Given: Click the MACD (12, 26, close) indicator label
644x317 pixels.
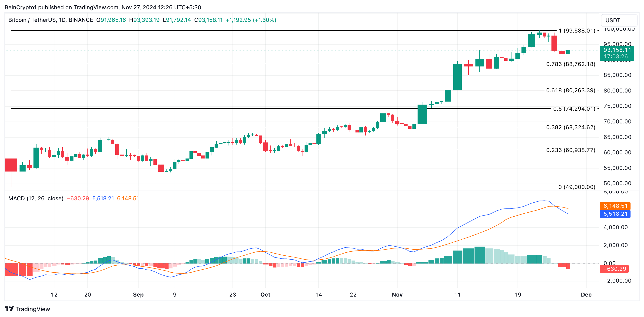Looking at the screenshot, I should point(36,198).
